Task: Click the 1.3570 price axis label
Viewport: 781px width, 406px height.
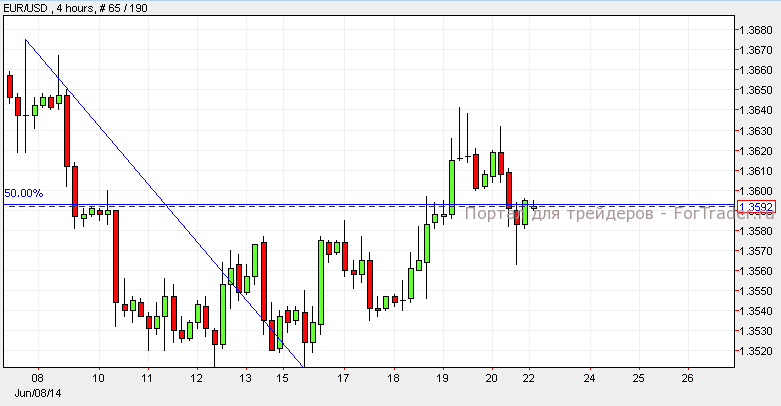Action: tap(756, 251)
